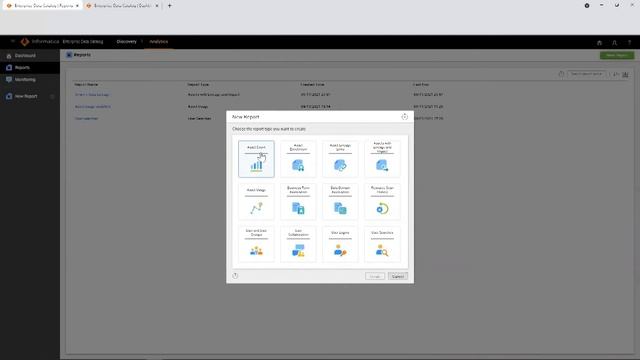Sort by the Report Type column header
640x360 pixels.
(x=198, y=84)
